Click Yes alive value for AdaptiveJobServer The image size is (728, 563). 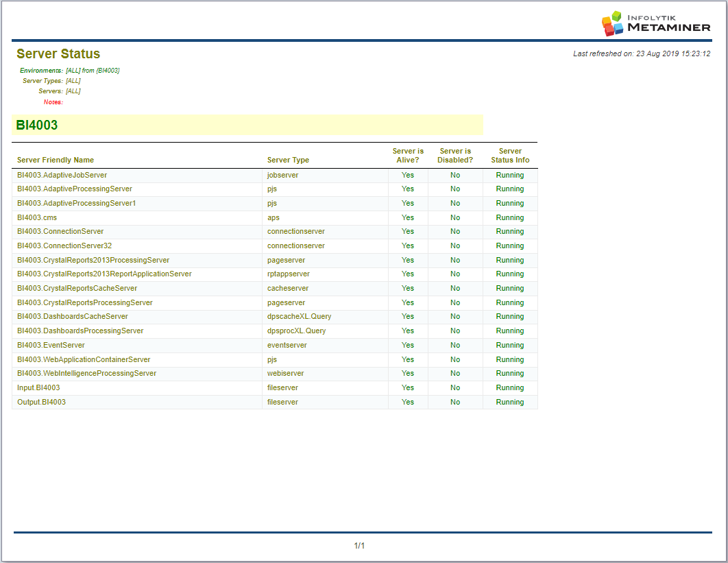click(408, 175)
